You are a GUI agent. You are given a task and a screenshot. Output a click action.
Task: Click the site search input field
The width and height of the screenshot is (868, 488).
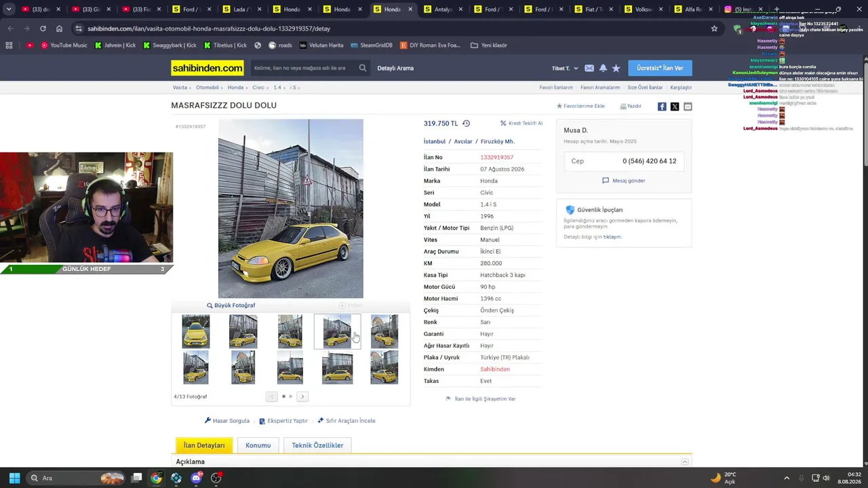click(x=304, y=68)
